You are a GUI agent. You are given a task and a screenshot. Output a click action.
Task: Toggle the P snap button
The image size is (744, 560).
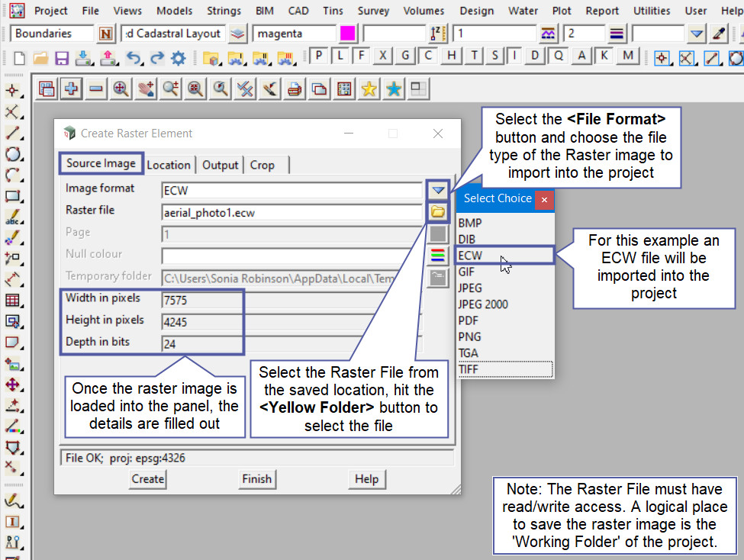pos(317,56)
